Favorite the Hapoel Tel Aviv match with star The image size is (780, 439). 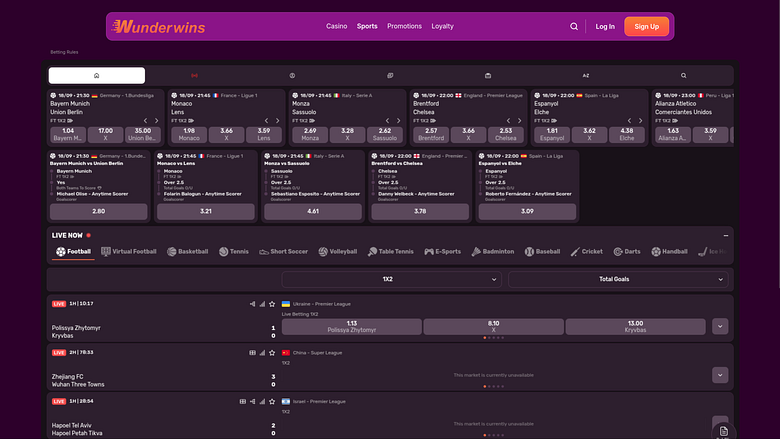pyautogui.click(x=272, y=401)
